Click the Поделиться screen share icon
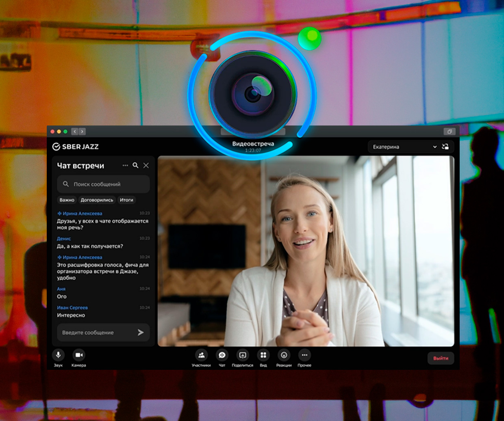This screenshot has width=504, height=421. (243, 355)
